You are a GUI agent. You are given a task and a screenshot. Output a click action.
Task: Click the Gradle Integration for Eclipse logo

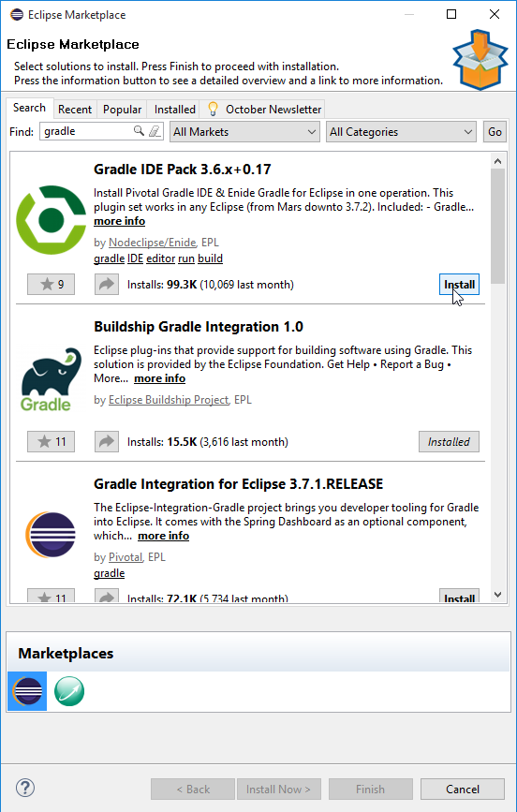pos(51,535)
